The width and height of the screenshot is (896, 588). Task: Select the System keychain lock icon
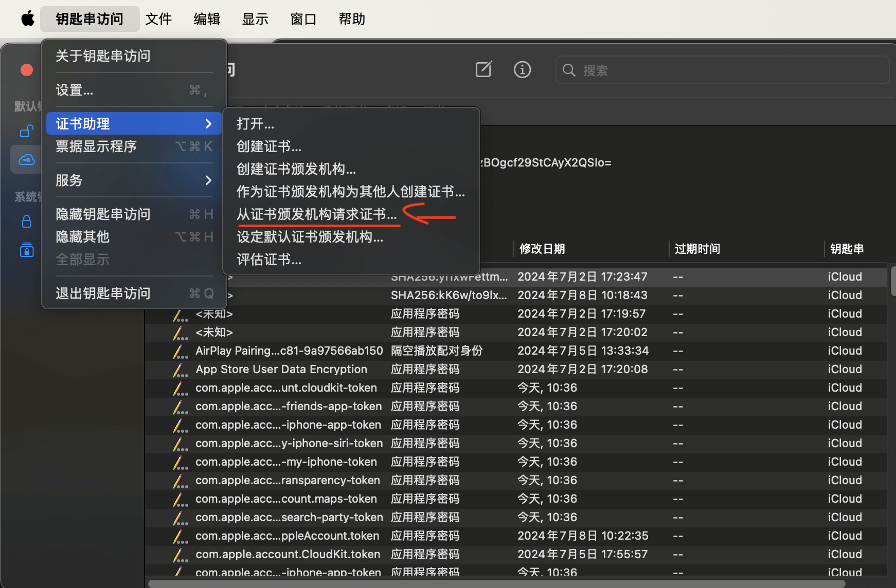click(27, 222)
